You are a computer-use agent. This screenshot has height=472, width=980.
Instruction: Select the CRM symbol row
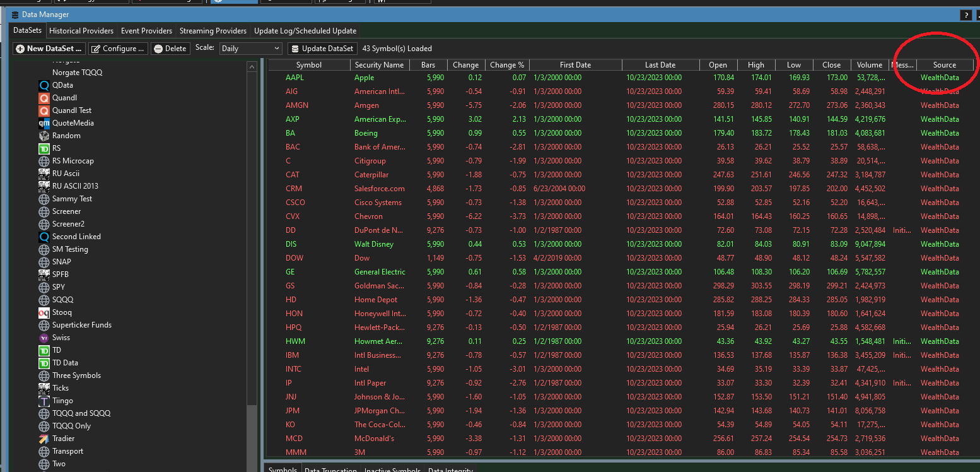click(621, 189)
